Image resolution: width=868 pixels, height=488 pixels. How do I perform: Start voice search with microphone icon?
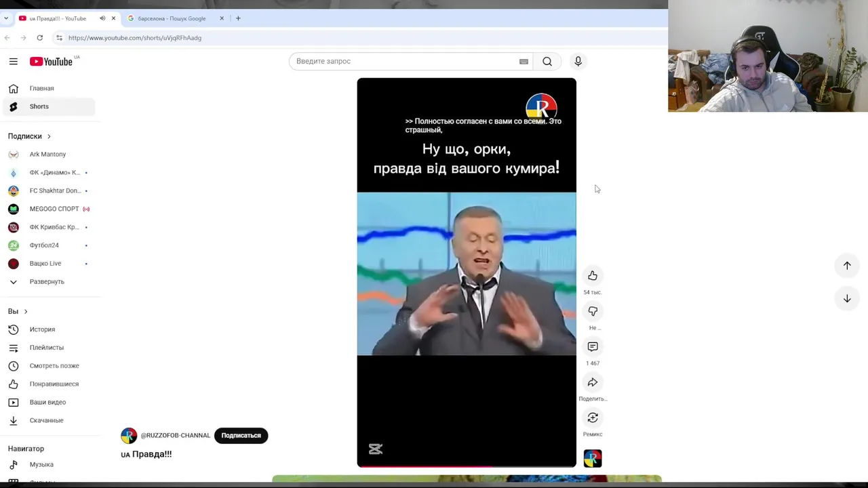578,61
